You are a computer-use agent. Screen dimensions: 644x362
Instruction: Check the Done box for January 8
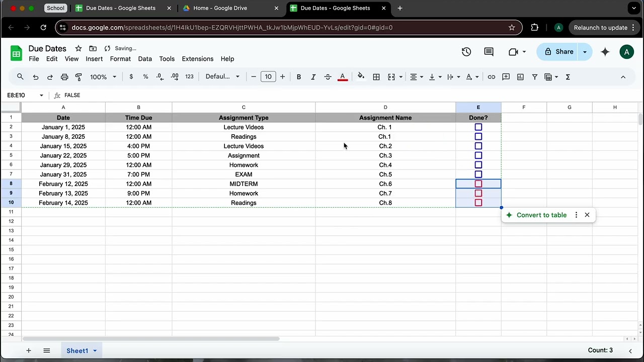coord(478,137)
